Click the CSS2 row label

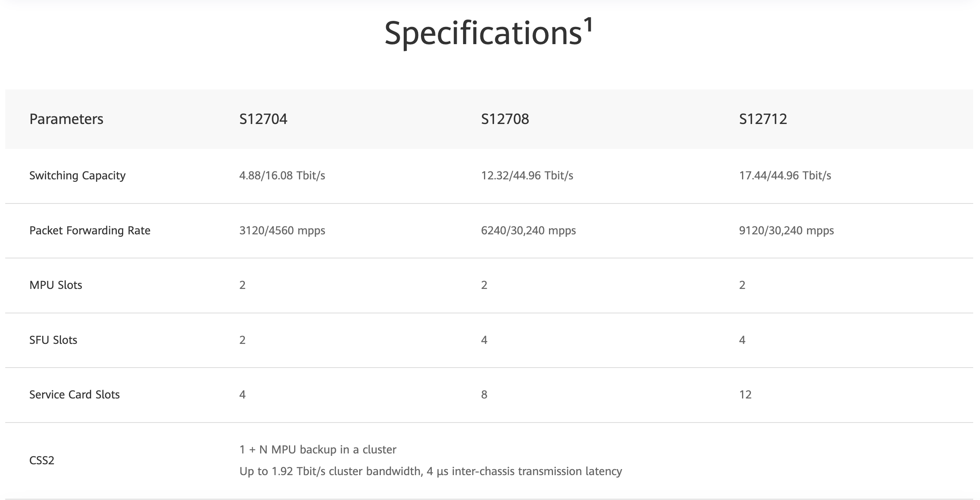[x=42, y=460]
